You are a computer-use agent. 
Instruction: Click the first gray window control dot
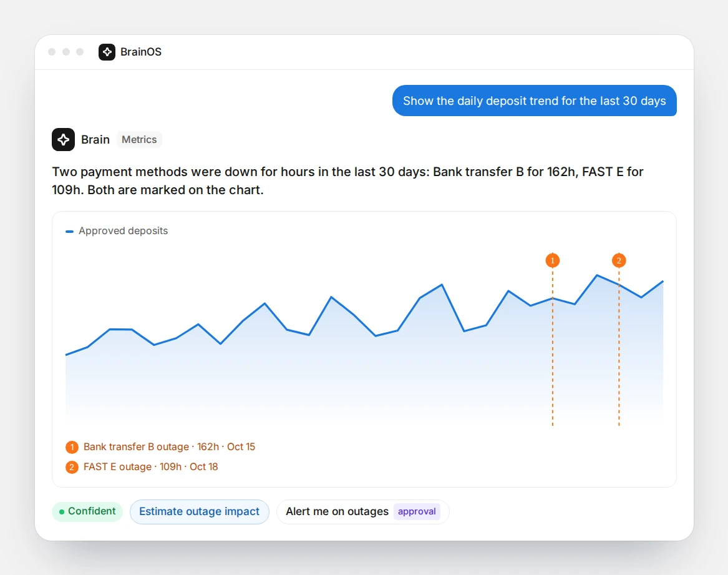pyautogui.click(x=52, y=52)
